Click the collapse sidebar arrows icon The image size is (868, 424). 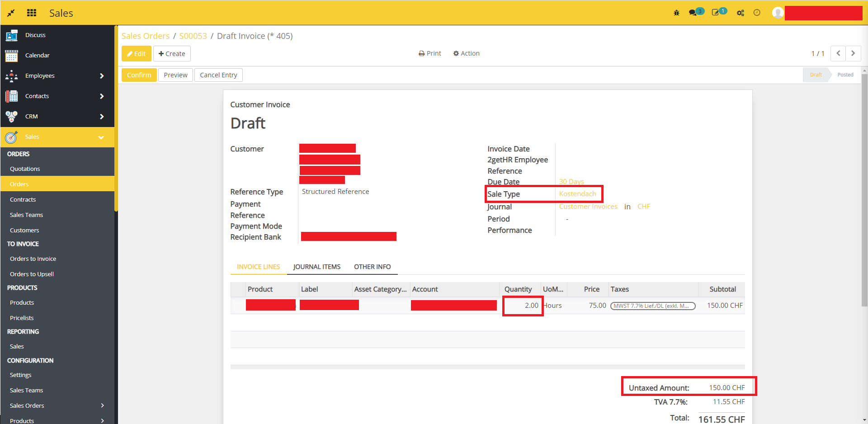click(10, 13)
